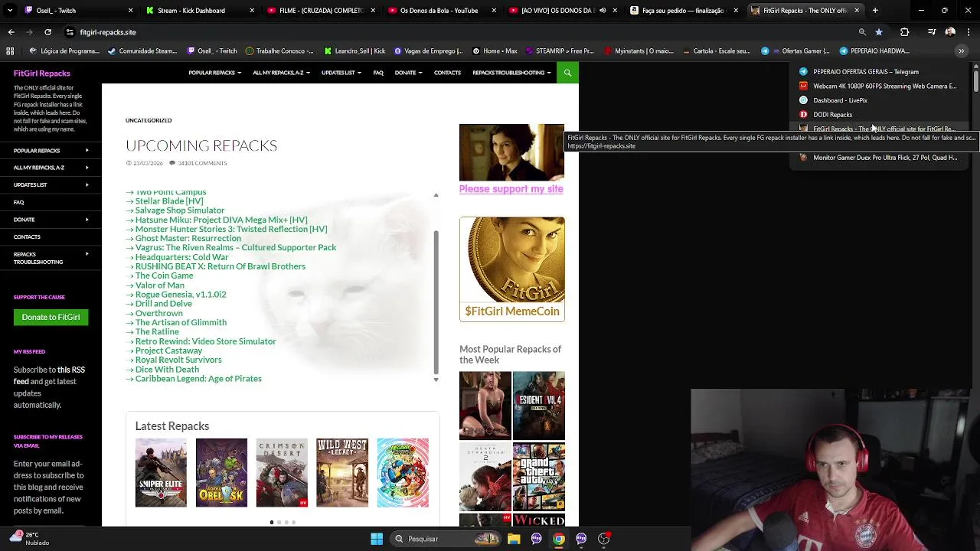
Task: Click the site search magnifier icon
Action: 567,73
